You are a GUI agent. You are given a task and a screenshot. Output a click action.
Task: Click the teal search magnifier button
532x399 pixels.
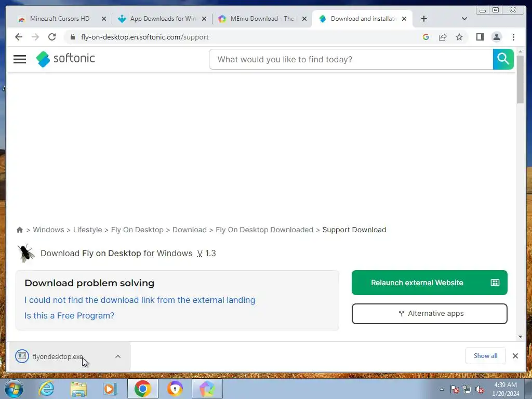click(503, 59)
